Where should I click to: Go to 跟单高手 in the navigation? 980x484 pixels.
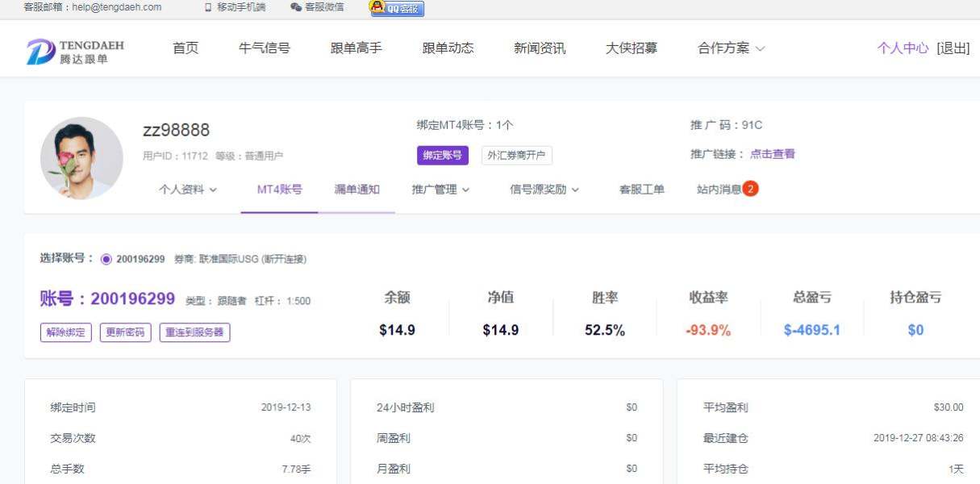(356, 48)
